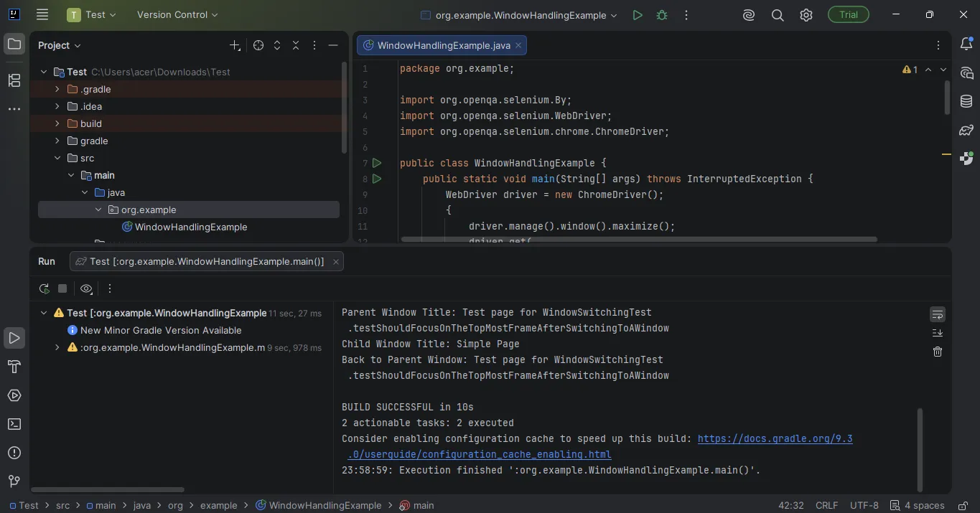Open Project panel options menu
Screen dimensions: 980x513
tap(314, 45)
